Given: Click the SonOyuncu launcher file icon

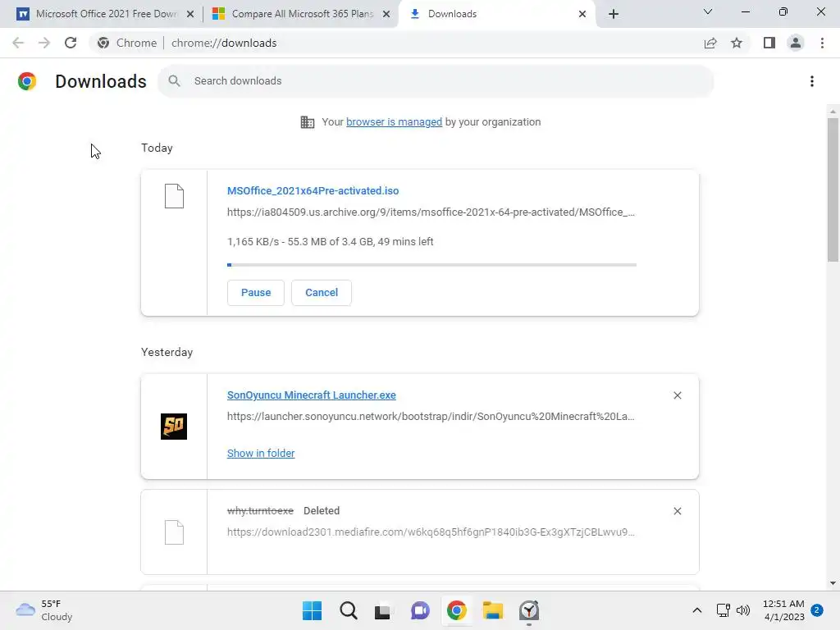Looking at the screenshot, I should point(174,427).
